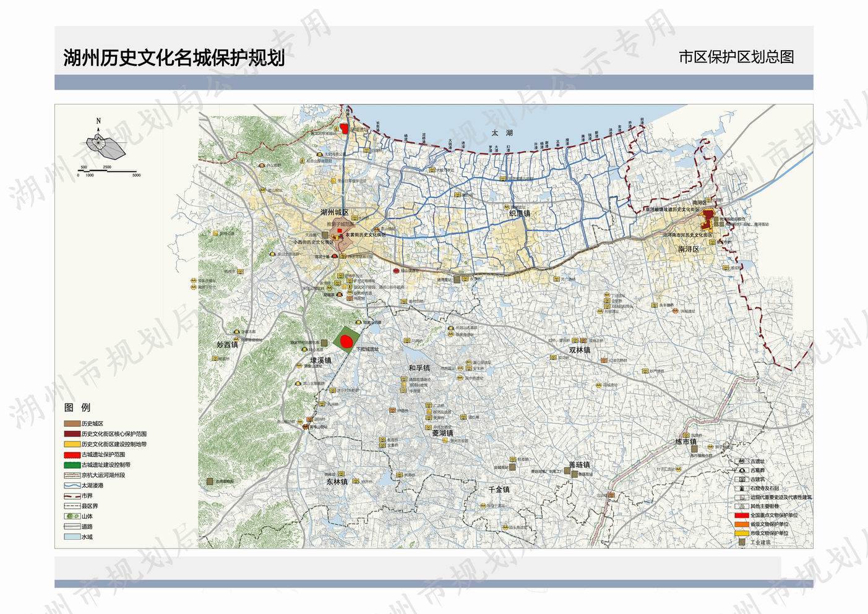Click the 工业建筑 legend square icon
This screenshot has height=614, width=868.
[741, 542]
